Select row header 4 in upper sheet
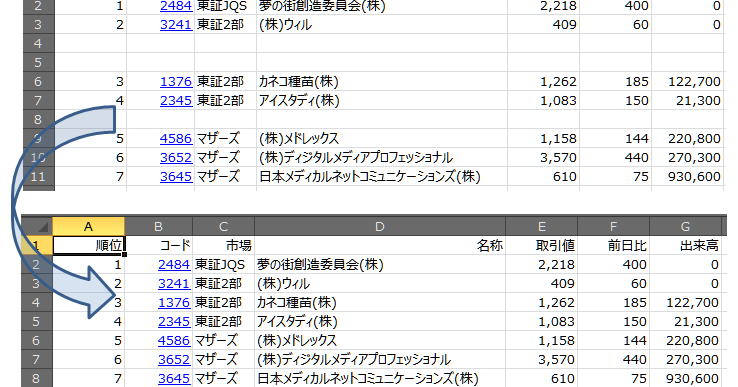Viewport: 738px width, 387px height. click(x=39, y=43)
